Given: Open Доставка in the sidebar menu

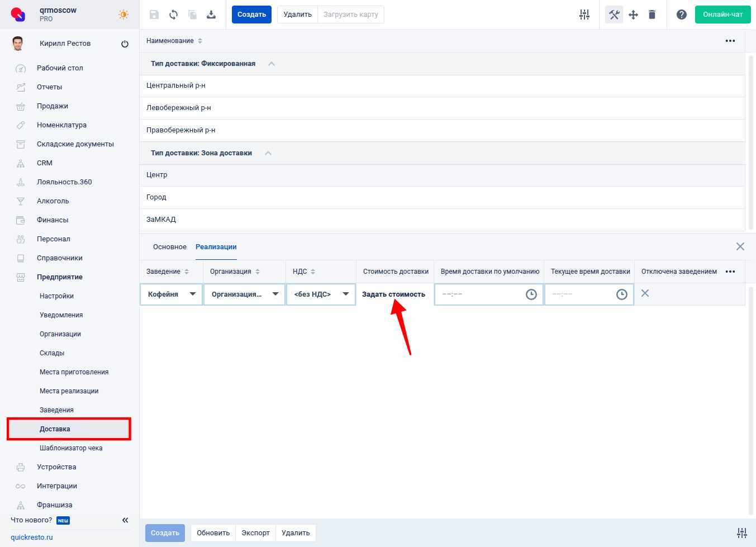Looking at the screenshot, I should pos(55,429).
